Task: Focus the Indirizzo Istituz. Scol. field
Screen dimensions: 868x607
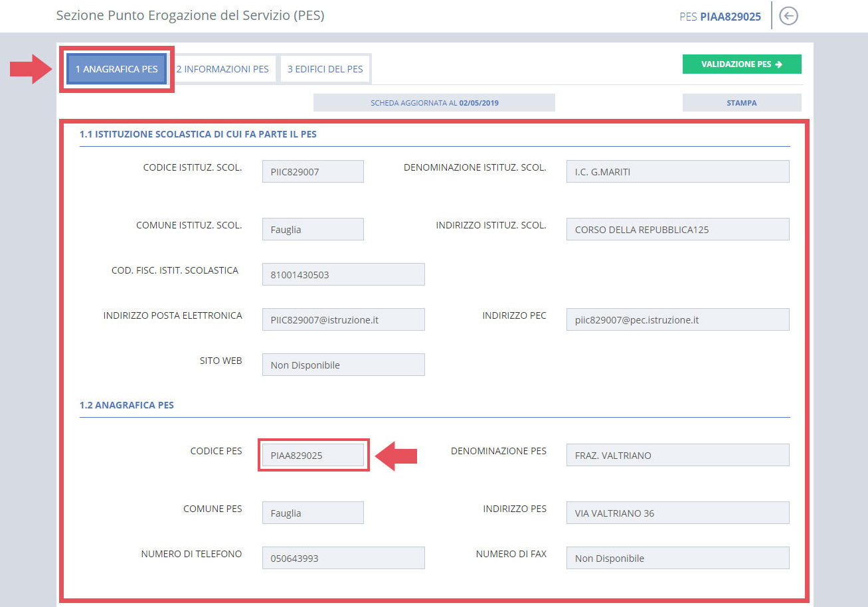Action: [x=677, y=229]
